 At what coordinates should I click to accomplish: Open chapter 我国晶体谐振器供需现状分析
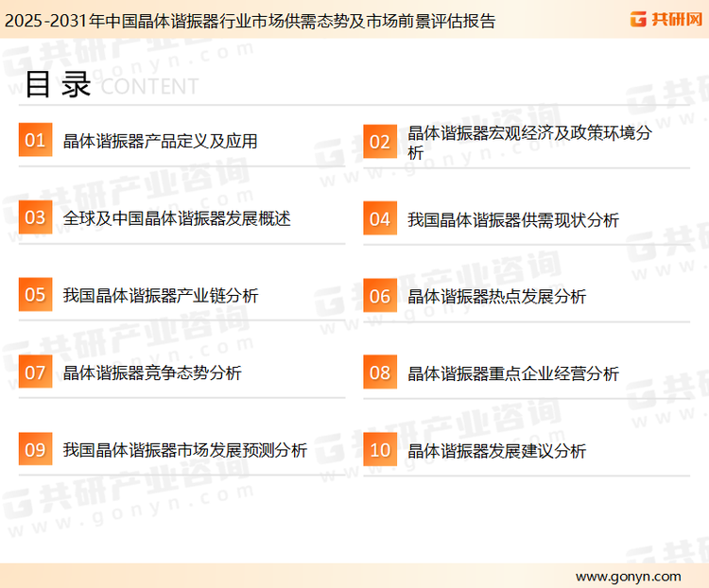point(512,220)
